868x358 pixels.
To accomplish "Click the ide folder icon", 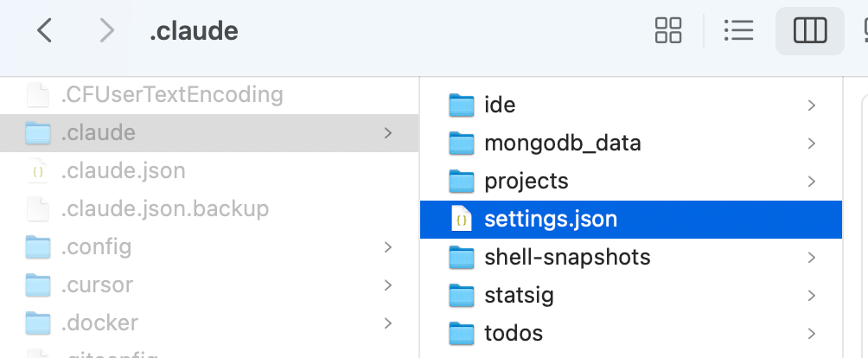I will [x=463, y=105].
